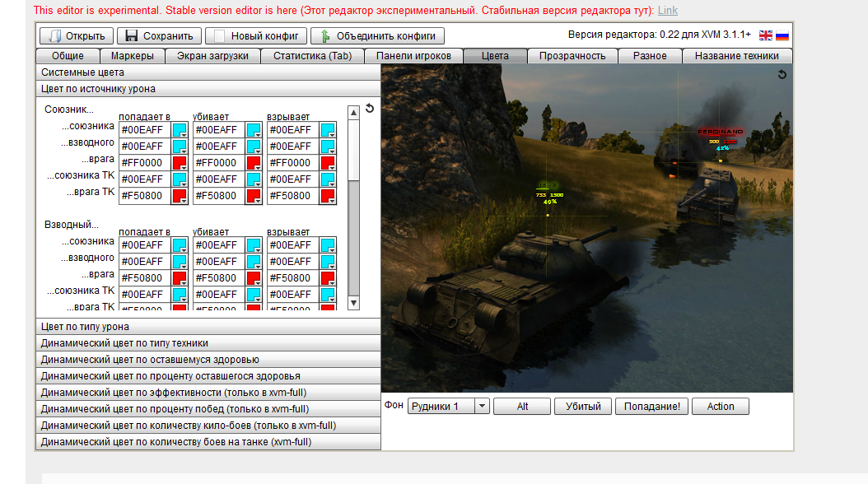Open cyan swatch for Союзник попадает в союзника
The image size is (868, 484).
[180, 130]
